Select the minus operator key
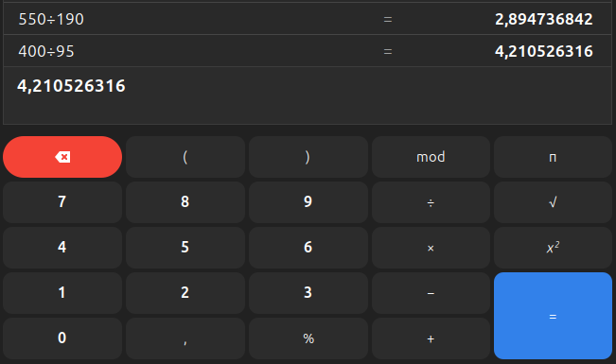 pyautogui.click(x=431, y=293)
